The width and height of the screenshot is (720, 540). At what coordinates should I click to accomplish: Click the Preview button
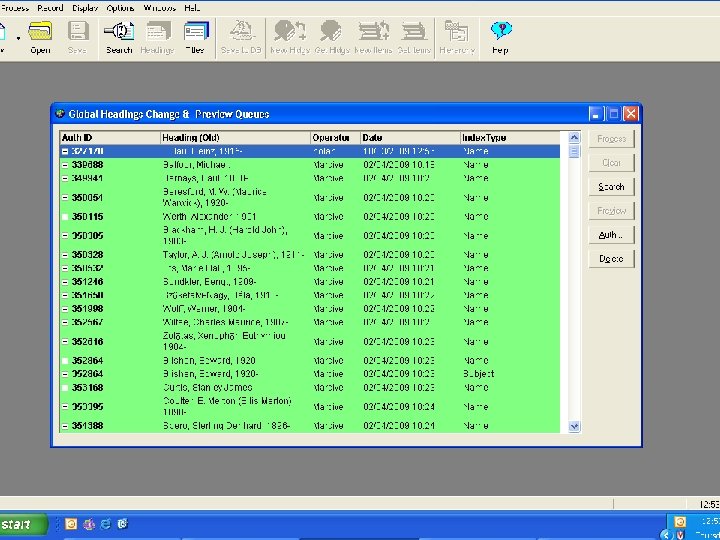[x=612, y=211]
